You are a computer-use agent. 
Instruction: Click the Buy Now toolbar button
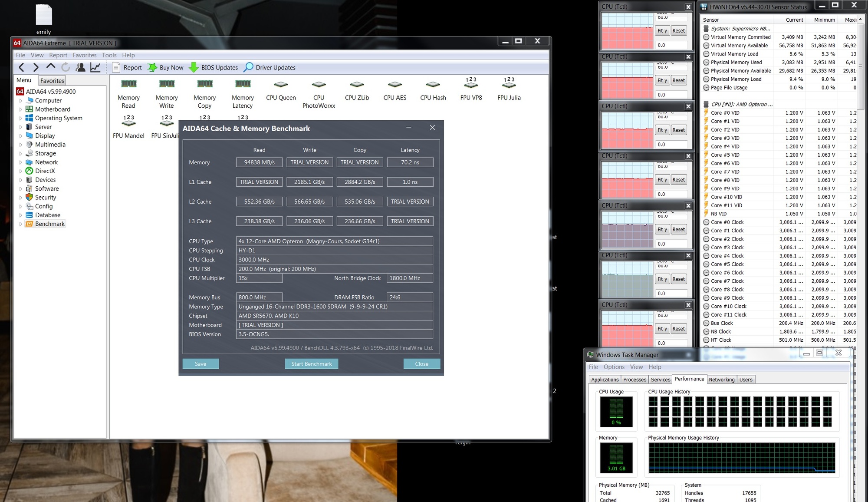(165, 67)
